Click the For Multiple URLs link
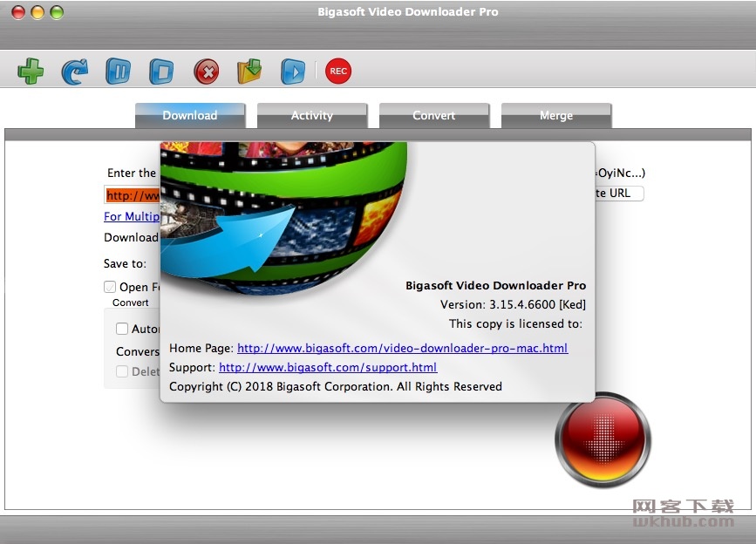Viewport: 756px width, 544px height. 132,216
